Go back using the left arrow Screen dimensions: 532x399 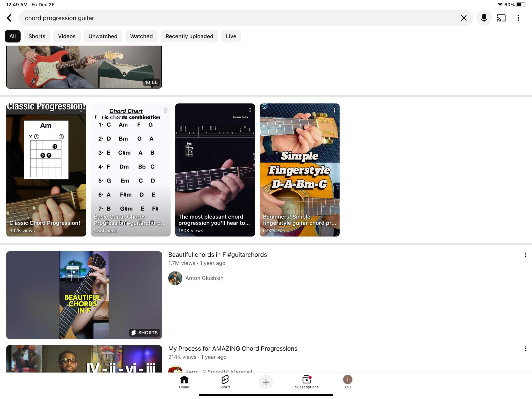click(x=9, y=18)
